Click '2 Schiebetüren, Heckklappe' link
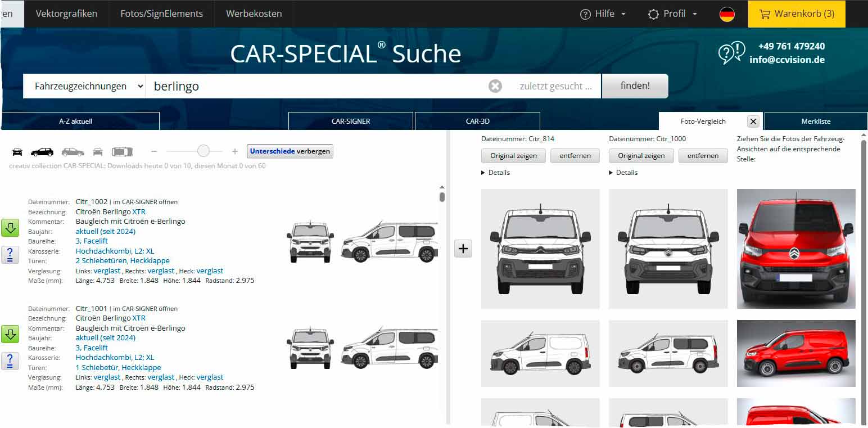Image resolution: width=868 pixels, height=428 pixels. [x=123, y=261]
